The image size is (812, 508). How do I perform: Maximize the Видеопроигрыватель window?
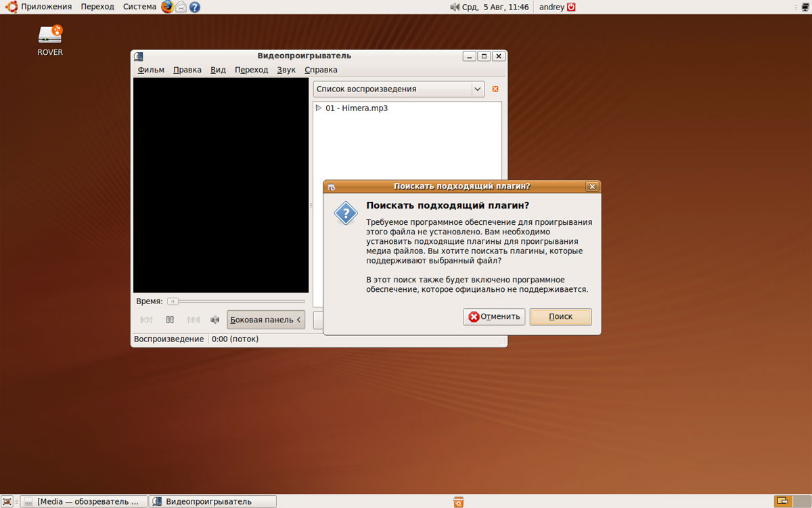484,56
